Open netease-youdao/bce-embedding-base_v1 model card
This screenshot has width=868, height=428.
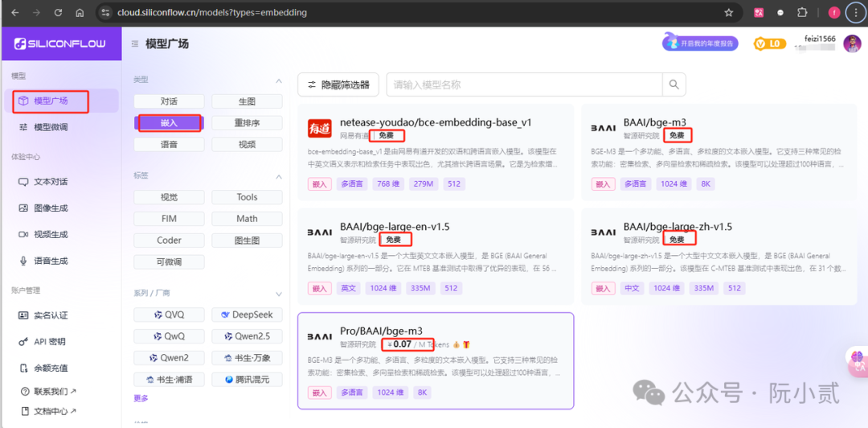pyautogui.click(x=436, y=152)
